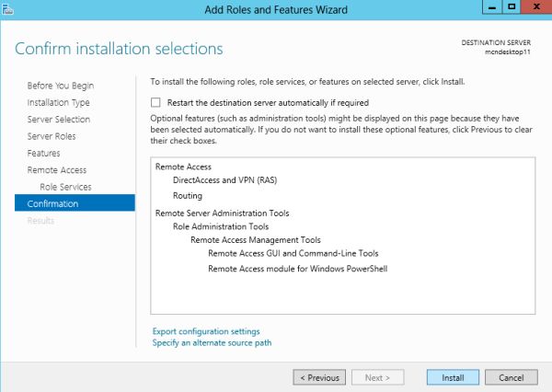Screen dimensions: 552x392
Task: Go to Before You Begin step
Action: click(x=61, y=86)
